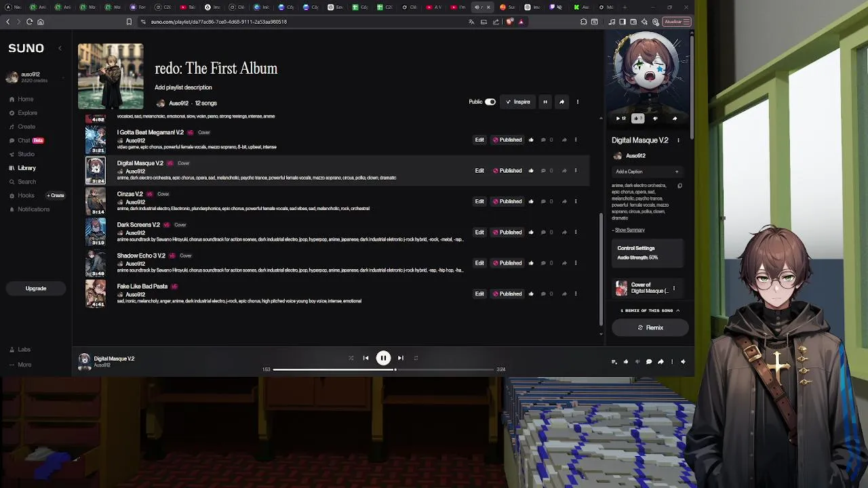
Task: Toggle Published status of Fake Like Bad Pasta
Action: click(507, 293)
